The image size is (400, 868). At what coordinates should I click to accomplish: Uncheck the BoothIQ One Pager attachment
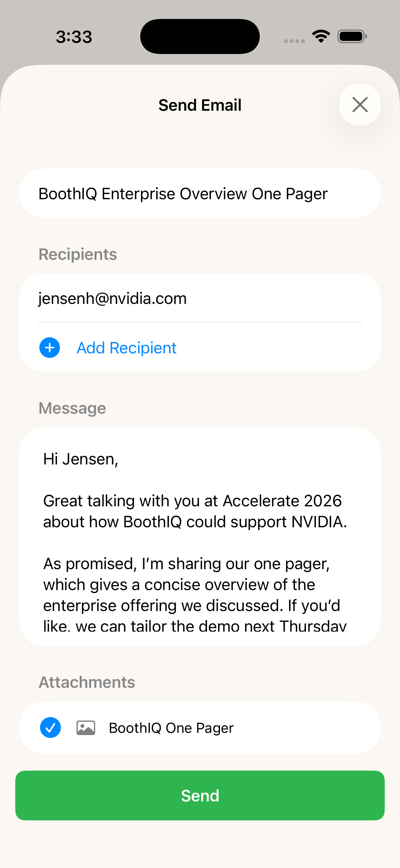coord(50,727)
